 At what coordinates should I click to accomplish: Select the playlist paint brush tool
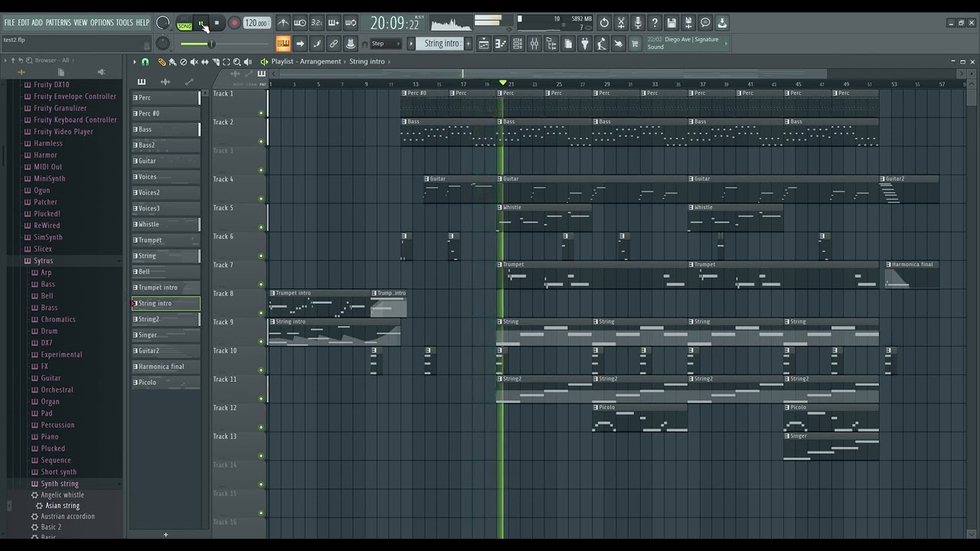[172, 62]
